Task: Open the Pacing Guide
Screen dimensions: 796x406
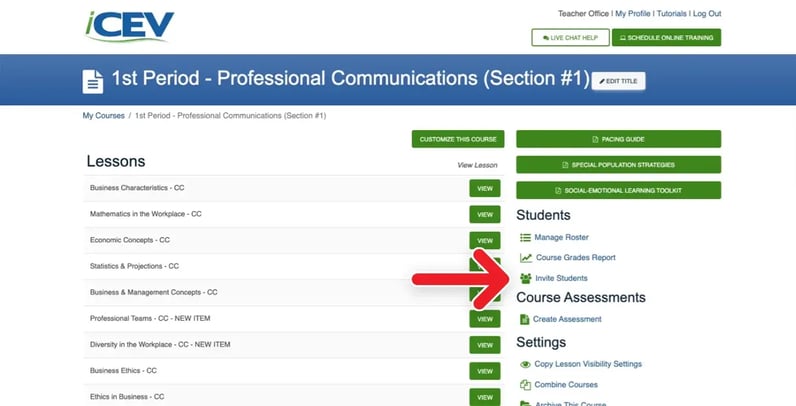Action: (618, 139)
